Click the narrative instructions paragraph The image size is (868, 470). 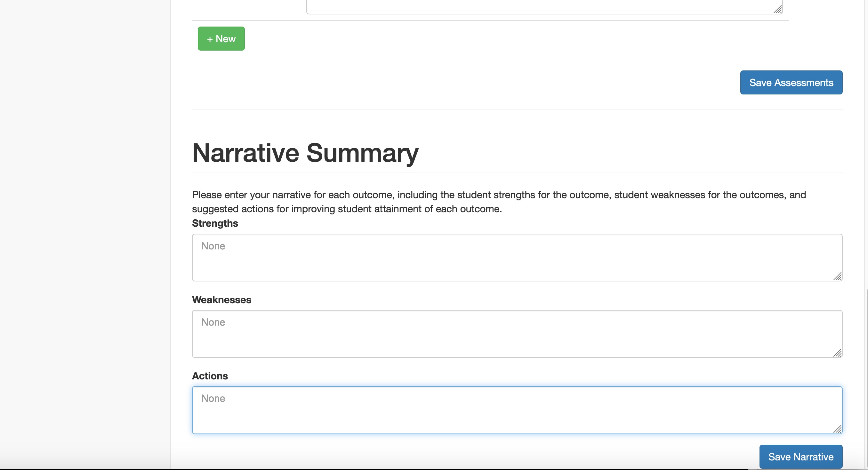(x=499, y=202)
